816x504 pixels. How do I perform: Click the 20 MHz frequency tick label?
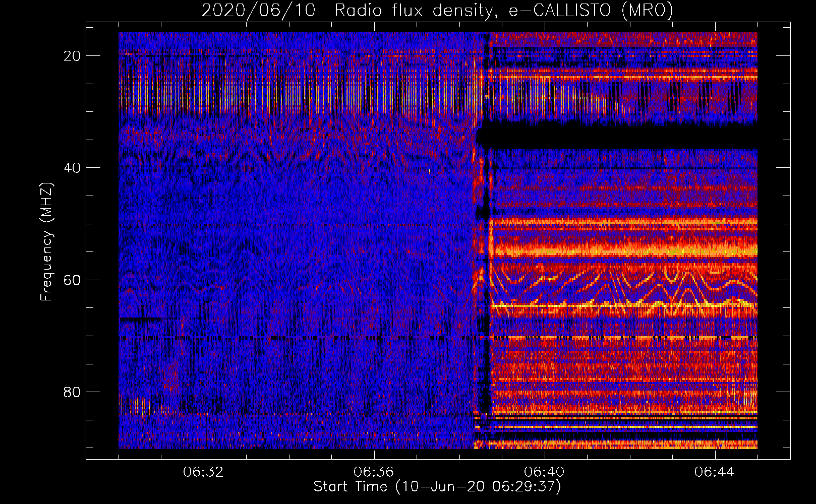coord(73,56)
